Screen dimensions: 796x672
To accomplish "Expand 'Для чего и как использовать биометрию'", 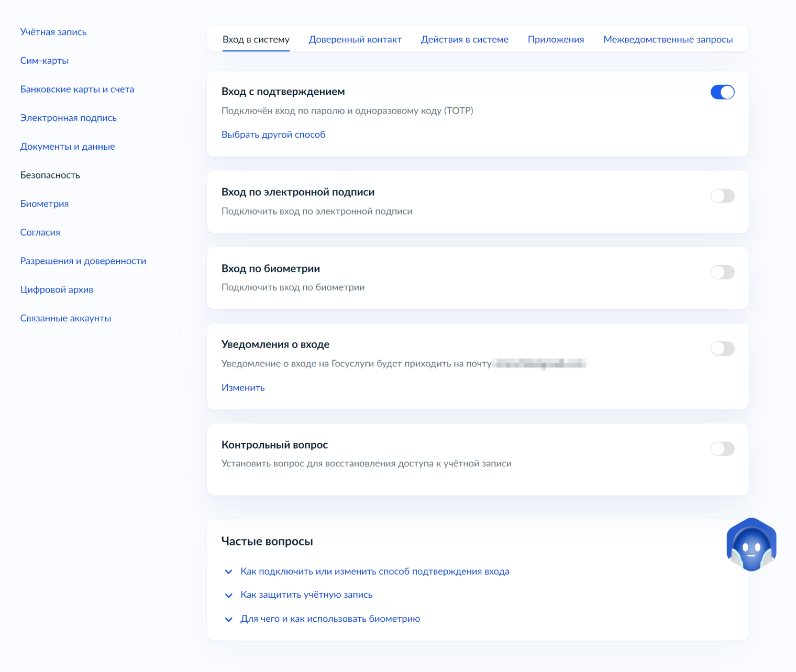I will tap(330, 619).
